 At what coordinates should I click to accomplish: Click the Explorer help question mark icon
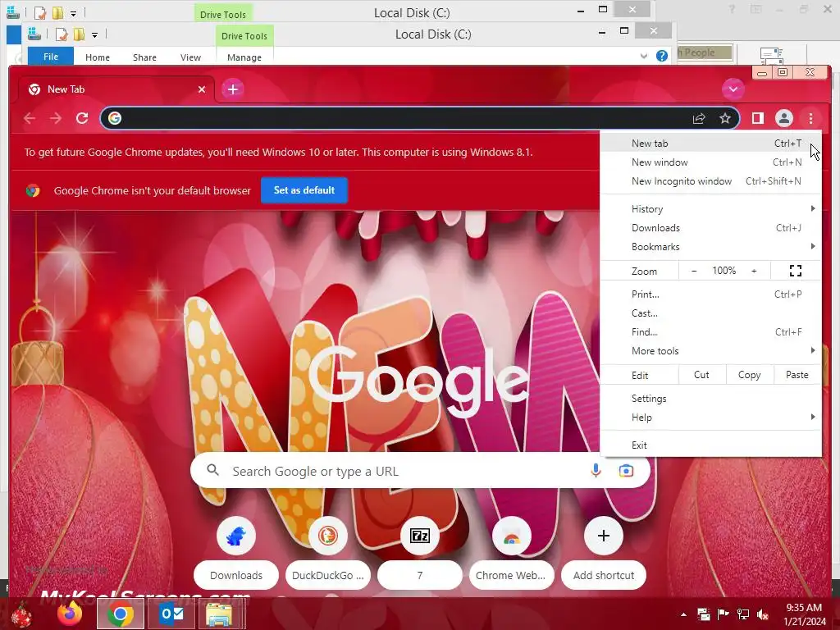662,56
